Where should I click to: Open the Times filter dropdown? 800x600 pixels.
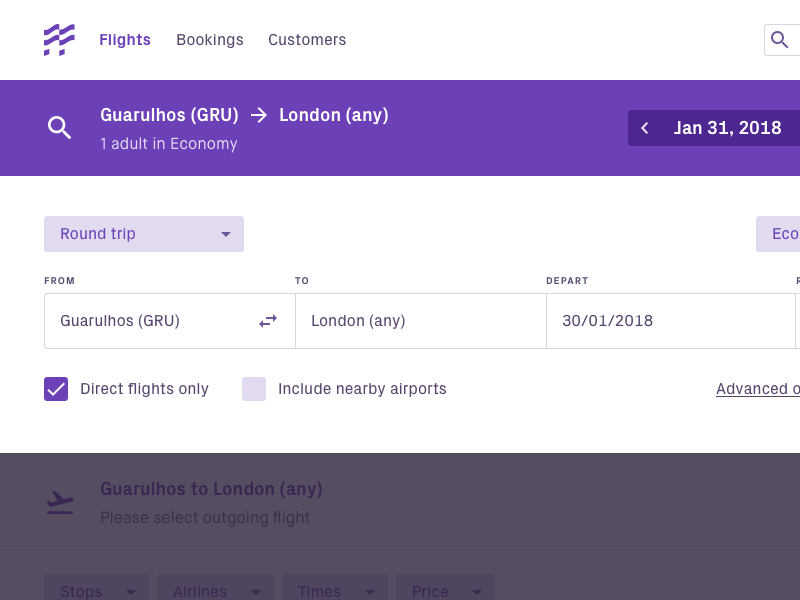(334, 590)
